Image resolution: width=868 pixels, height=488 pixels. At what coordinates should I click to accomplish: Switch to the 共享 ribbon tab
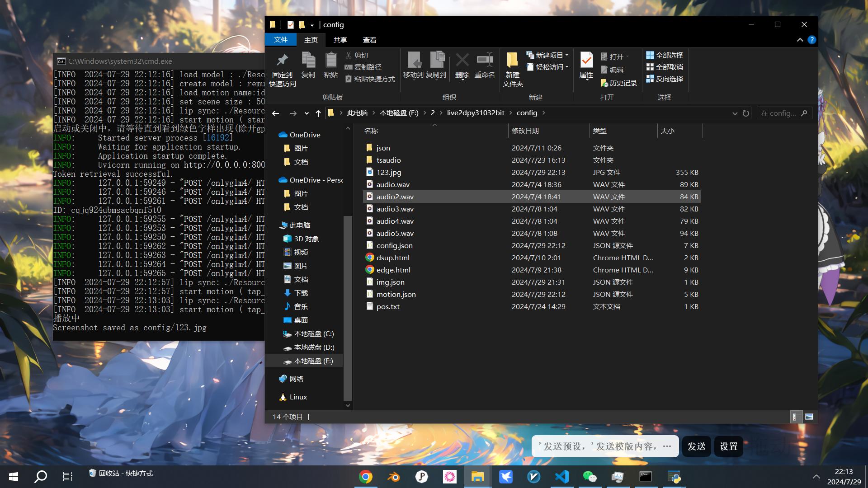(x=340, y=40)
